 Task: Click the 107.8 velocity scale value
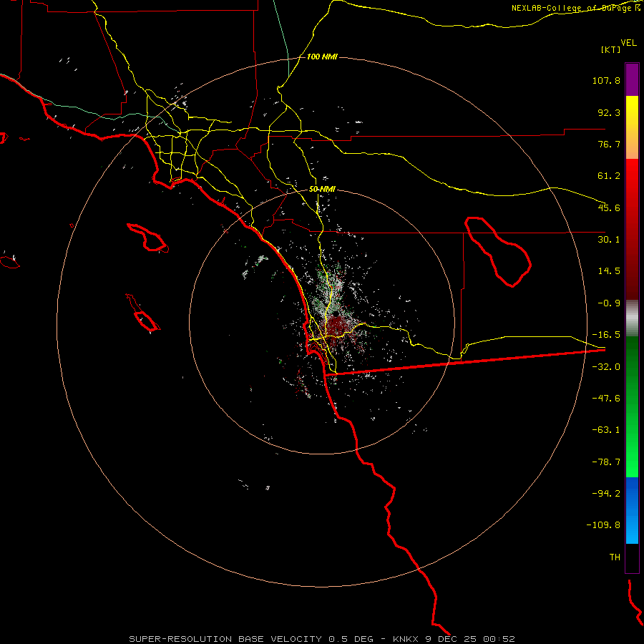click(606, 80)
